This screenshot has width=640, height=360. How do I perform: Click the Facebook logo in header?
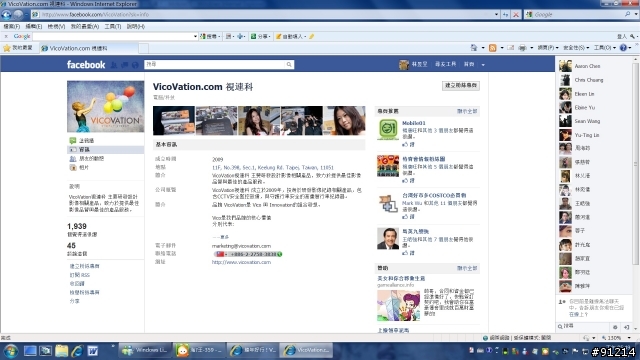click(86, 64)
